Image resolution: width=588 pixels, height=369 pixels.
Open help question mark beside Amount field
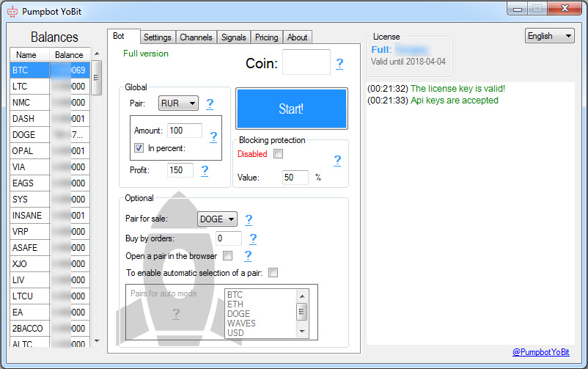pos(213,136)
